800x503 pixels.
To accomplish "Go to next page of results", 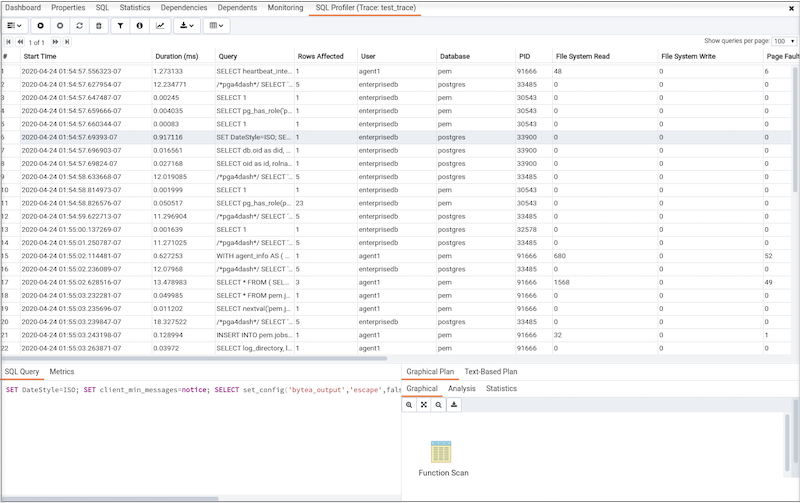I will click(x=55, y=42).
